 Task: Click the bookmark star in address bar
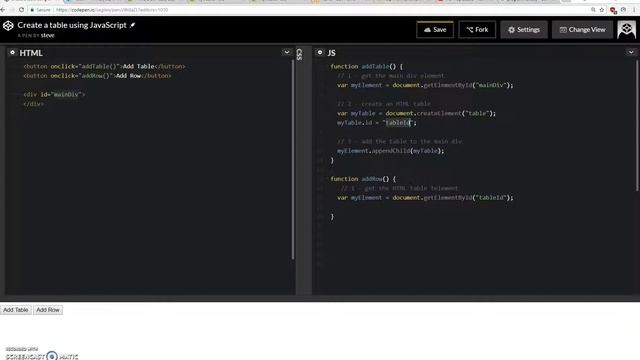click(602, 10)
